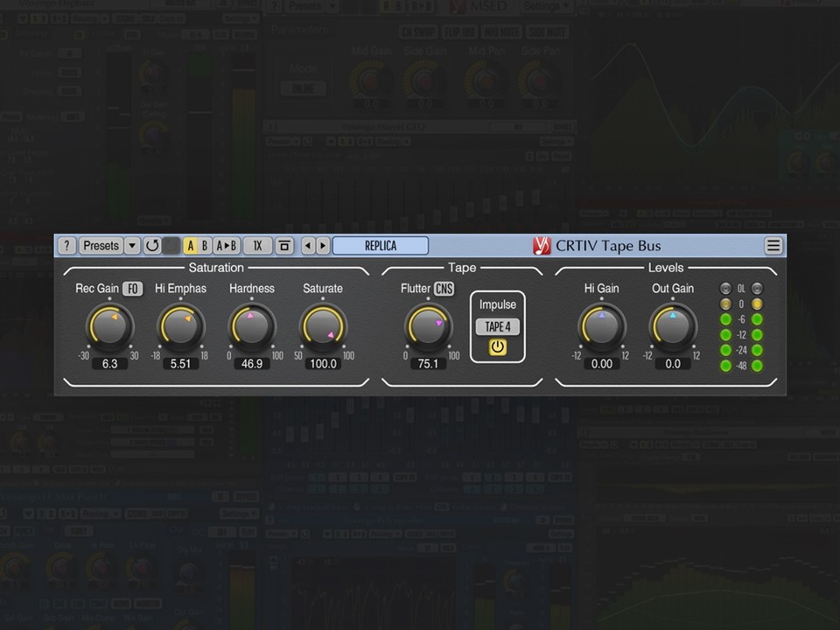The height and width of the screenshot is (630, 840).
Task: Click the Hi Gain knob
Action: [x=602, y=326]
